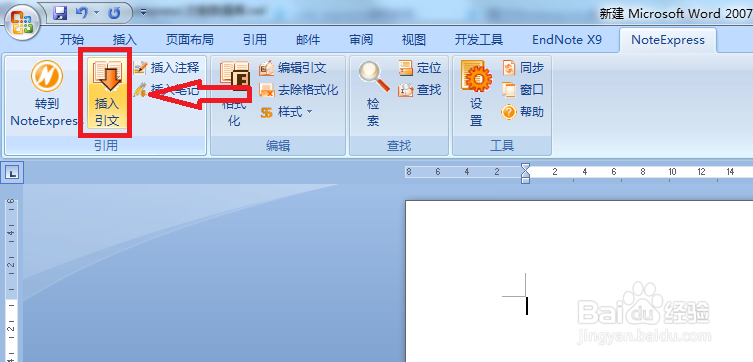Customize the quick access toolbar dropdown

[143, 13]
